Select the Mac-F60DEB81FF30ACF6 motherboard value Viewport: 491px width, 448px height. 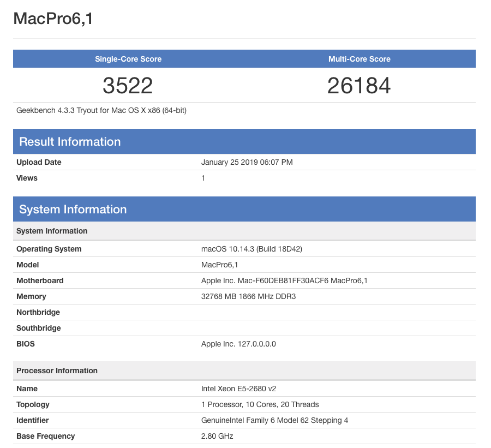tap(284, 280)
